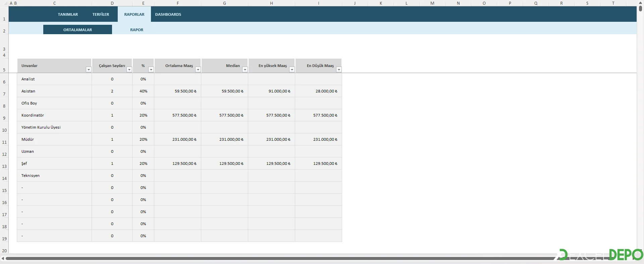Expand the % column filter arrow
The image size is (644, 264).
[151, 70]
